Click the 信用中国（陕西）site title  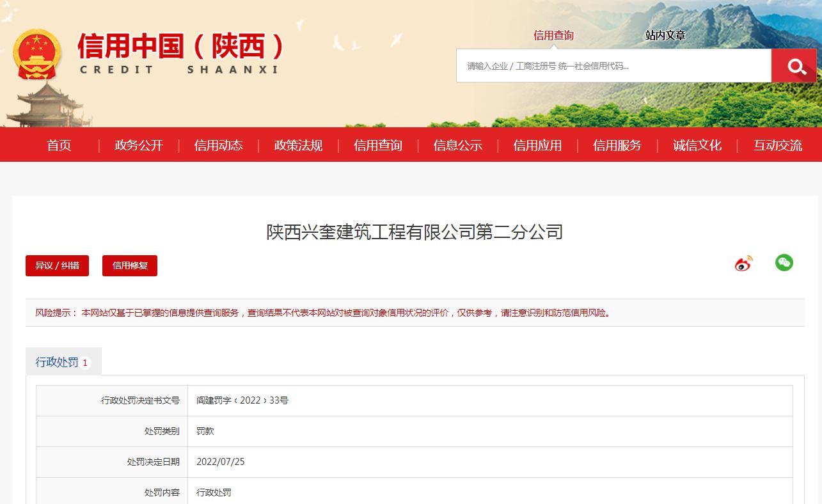[180, 46]
